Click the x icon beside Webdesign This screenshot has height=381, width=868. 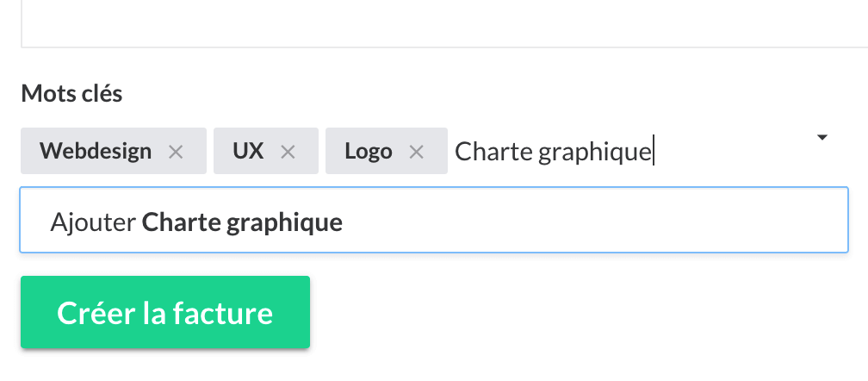point(176,152)
